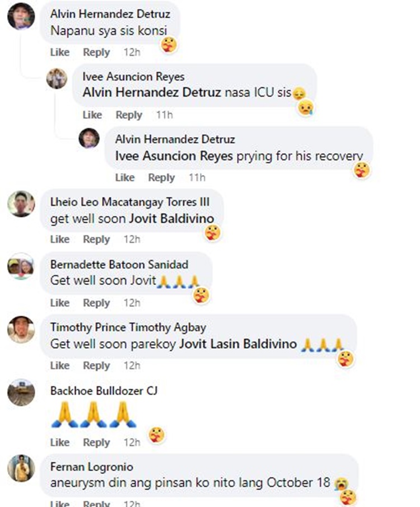This screenshot has width=420, height=507.
Task: Click care reaction on Alvin's top comment
Action: click(169, 45)
